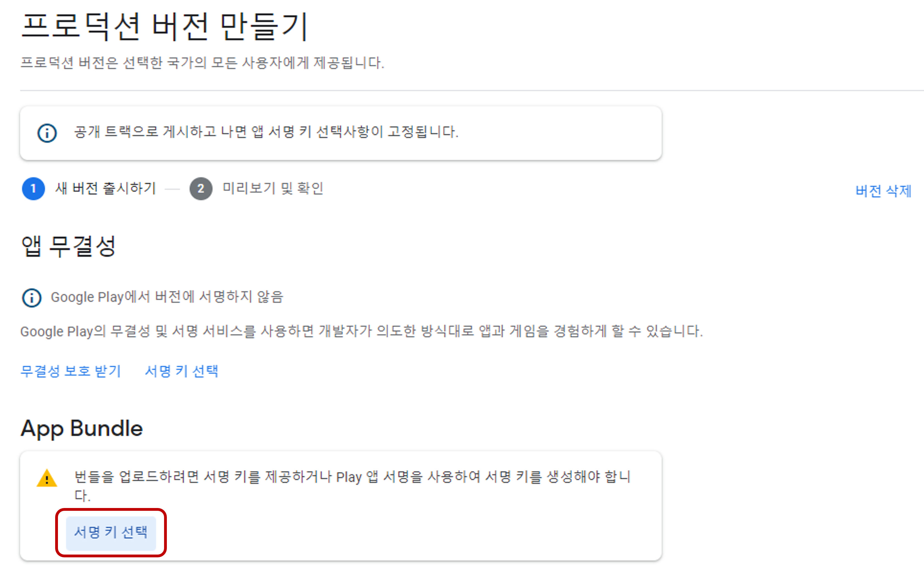Screen dimensions: 924x571
Task: Click the info icon beside the Google Play signing status
Action: click(x=32, y=298)
